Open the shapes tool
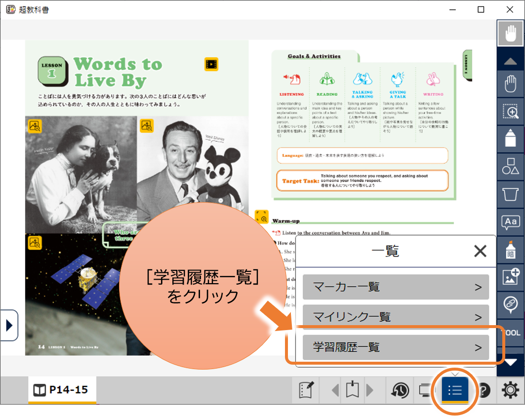This screenshot has height=420, width=525. tap(510, 167)
